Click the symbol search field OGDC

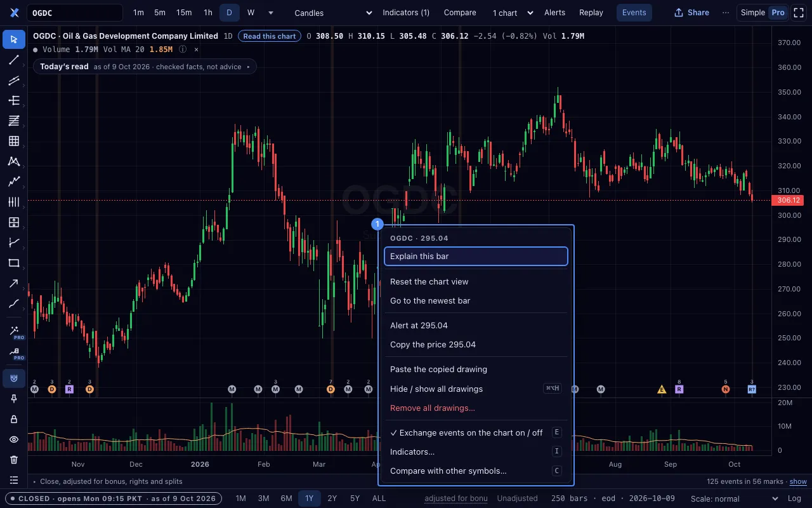coord(75,13)
